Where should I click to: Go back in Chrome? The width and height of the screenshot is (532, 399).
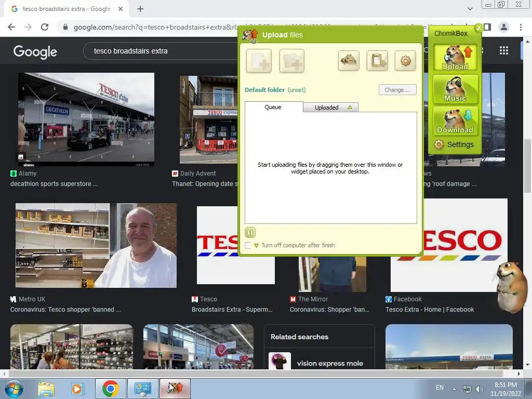(x=11, y=27)
